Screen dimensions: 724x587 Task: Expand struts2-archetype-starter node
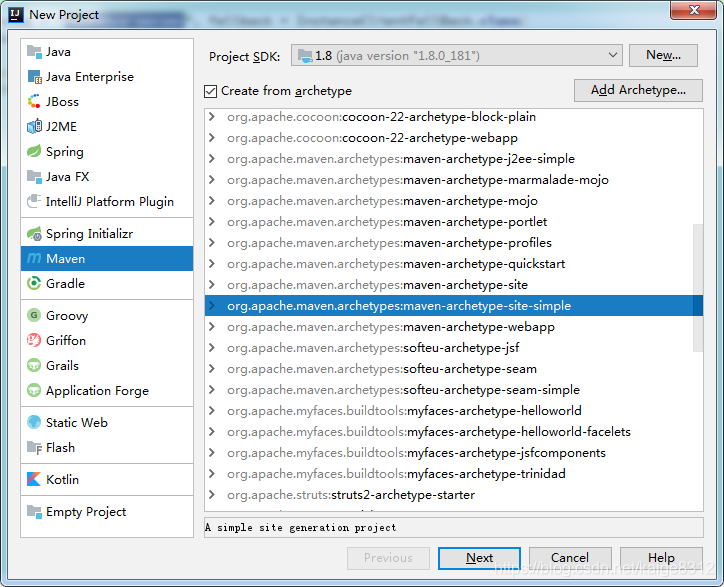pos(212,495)
